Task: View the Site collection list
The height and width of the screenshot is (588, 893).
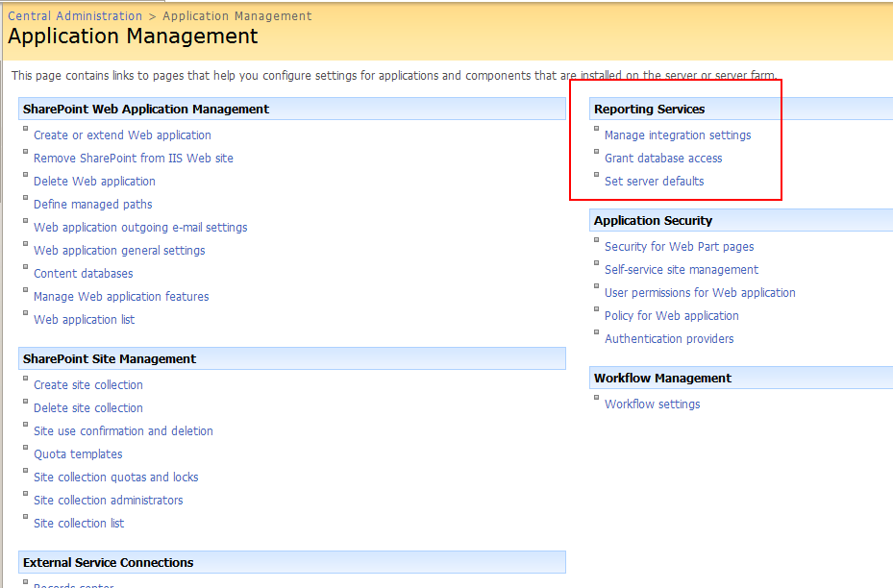Action: point(79,523)
